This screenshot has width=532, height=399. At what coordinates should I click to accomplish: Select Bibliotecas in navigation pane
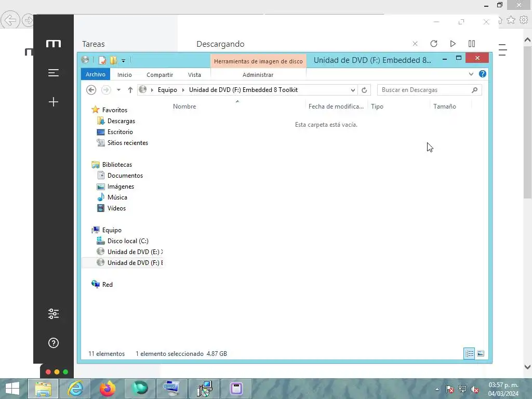117,165
